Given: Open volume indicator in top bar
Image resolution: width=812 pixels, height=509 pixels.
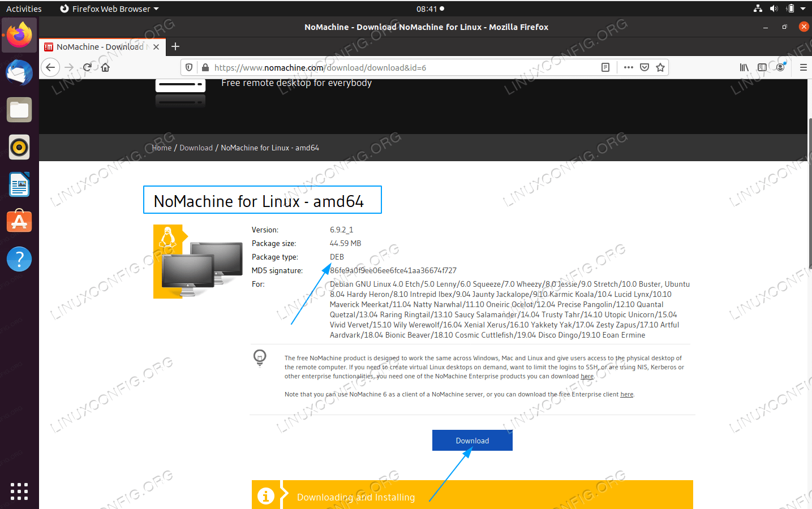Looking at the screenshot, I should click(774, 8).
